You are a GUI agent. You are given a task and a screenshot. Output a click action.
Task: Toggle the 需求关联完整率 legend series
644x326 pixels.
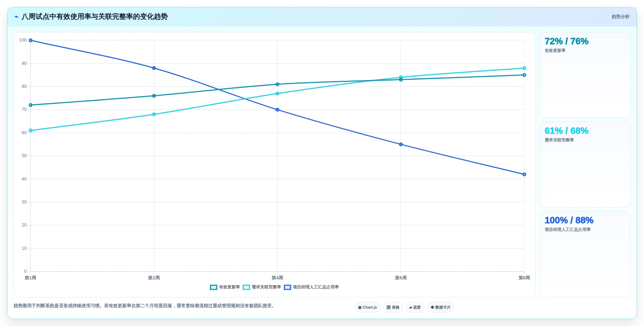pyautogui.click(x=262, y=287)
